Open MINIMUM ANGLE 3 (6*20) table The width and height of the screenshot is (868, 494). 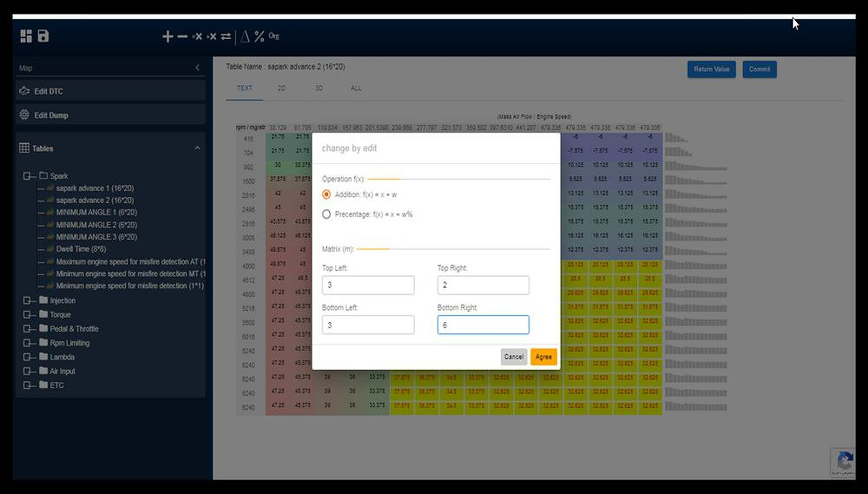[x=96, y=237]
